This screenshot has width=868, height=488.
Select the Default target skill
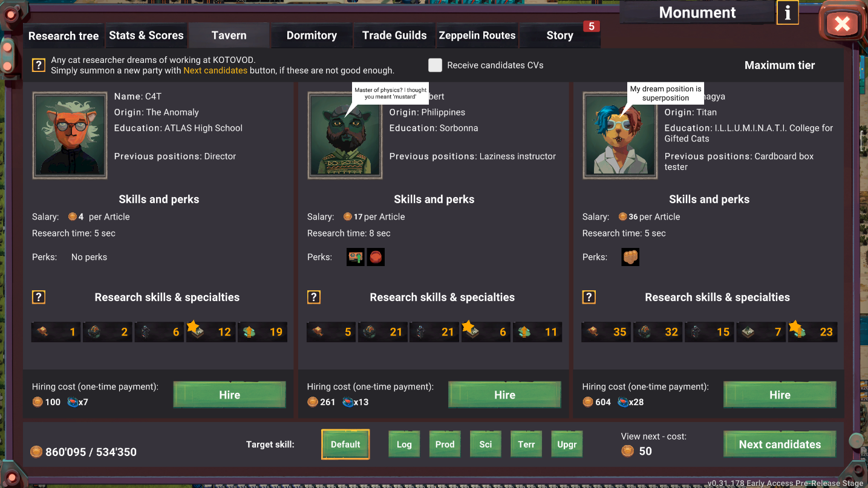pyautogui.click(x=345, y=444)
